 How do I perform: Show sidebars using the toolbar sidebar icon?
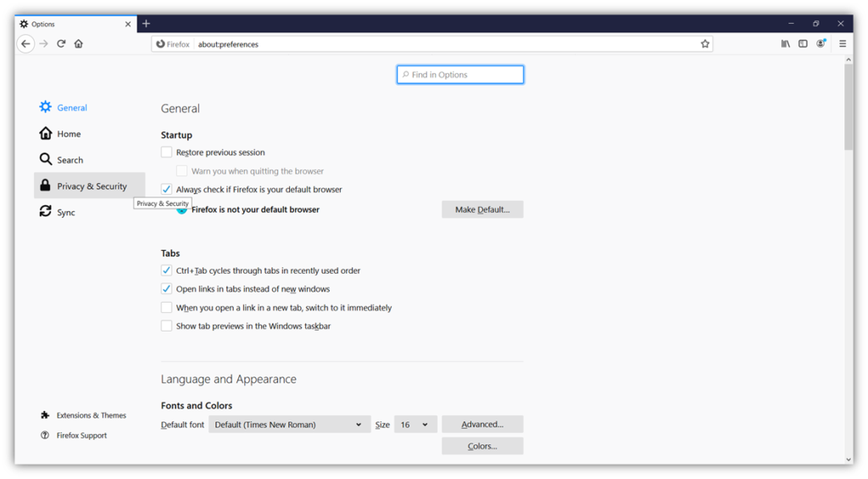(803, 44)
